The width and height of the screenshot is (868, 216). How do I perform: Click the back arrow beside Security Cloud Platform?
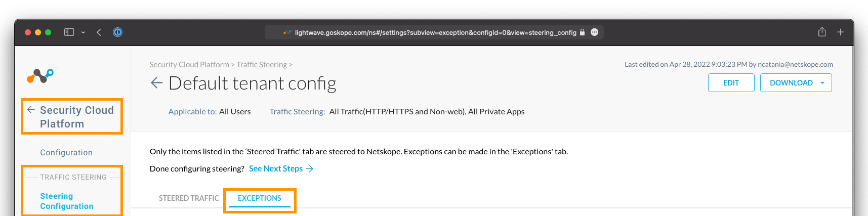pos(31,110)
